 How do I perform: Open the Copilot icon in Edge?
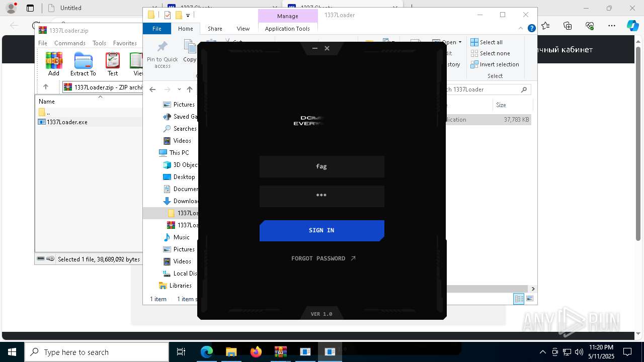point(632,26)
